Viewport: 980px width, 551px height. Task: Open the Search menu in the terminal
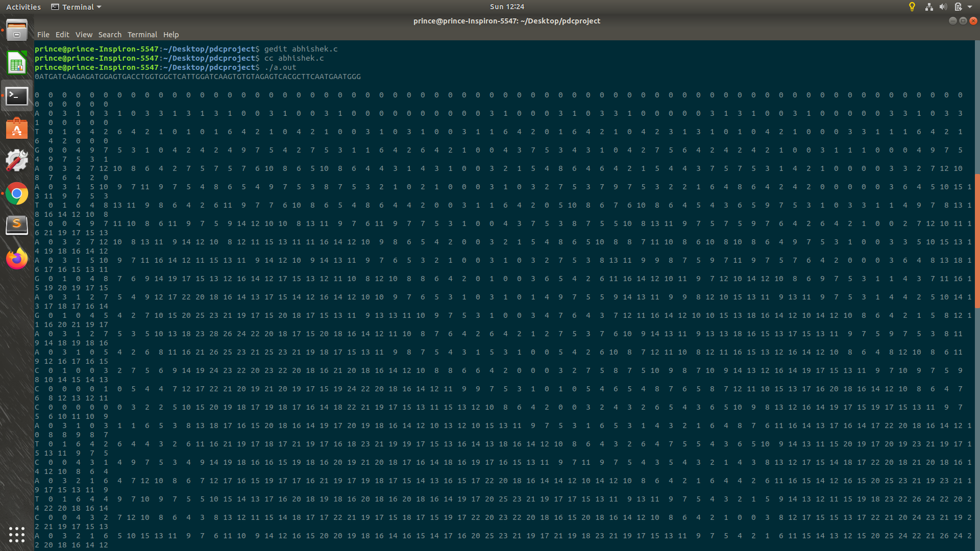point(110,35)
